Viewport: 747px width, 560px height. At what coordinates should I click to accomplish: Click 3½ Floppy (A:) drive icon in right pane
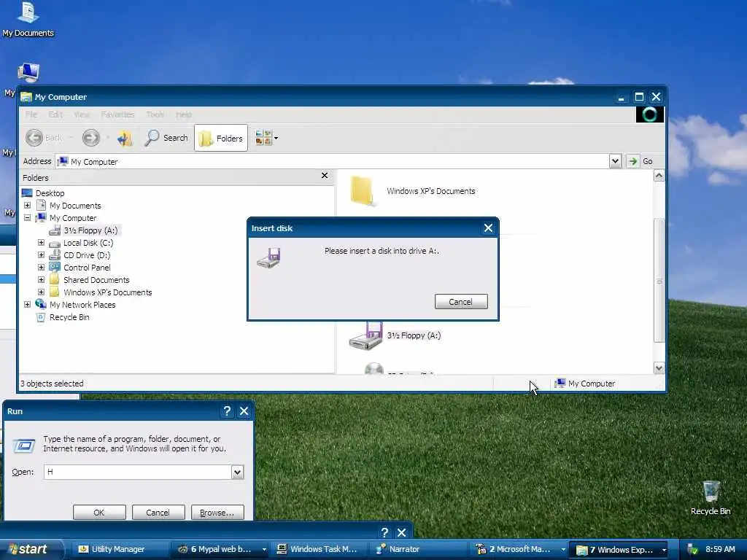pos(366,336)
